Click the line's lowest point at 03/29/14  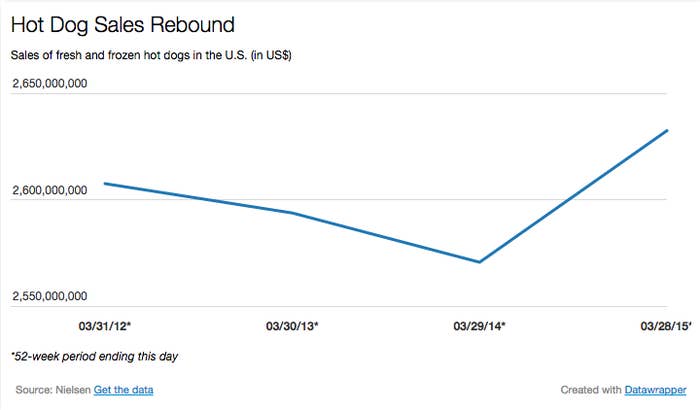coord(479,262)
